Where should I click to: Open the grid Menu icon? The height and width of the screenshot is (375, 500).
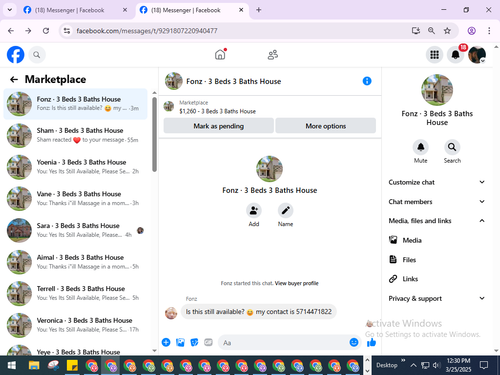pyautogui.click(x=434, y=55)
